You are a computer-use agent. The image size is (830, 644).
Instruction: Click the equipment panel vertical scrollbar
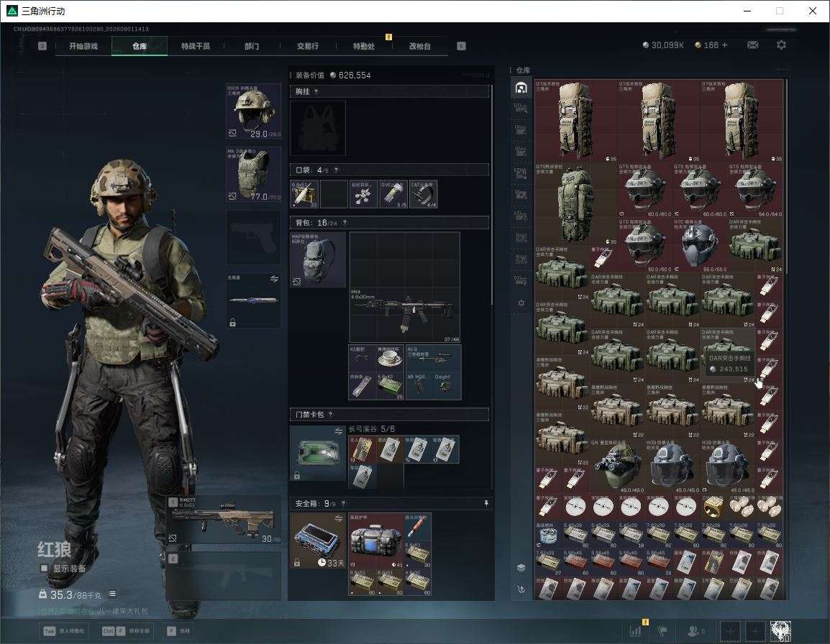coord(492,195)
